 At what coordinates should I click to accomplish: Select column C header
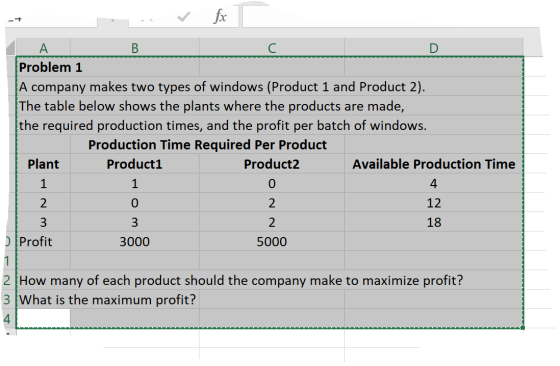[272, 48]
